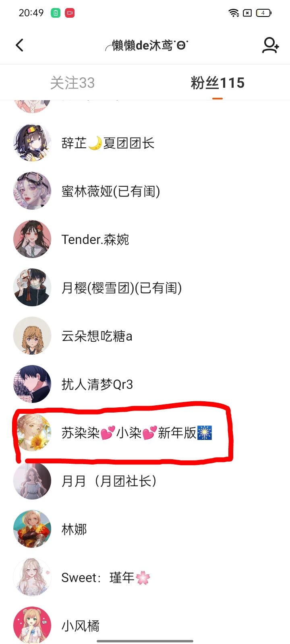Open the user name Sweet：瑾年
This screenshot has height=644, width=290.
106,578
